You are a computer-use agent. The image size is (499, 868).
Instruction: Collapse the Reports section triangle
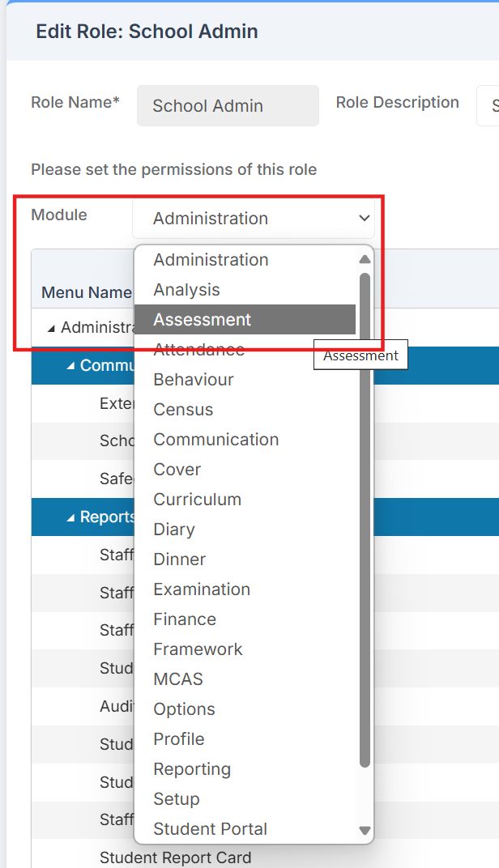71,517
